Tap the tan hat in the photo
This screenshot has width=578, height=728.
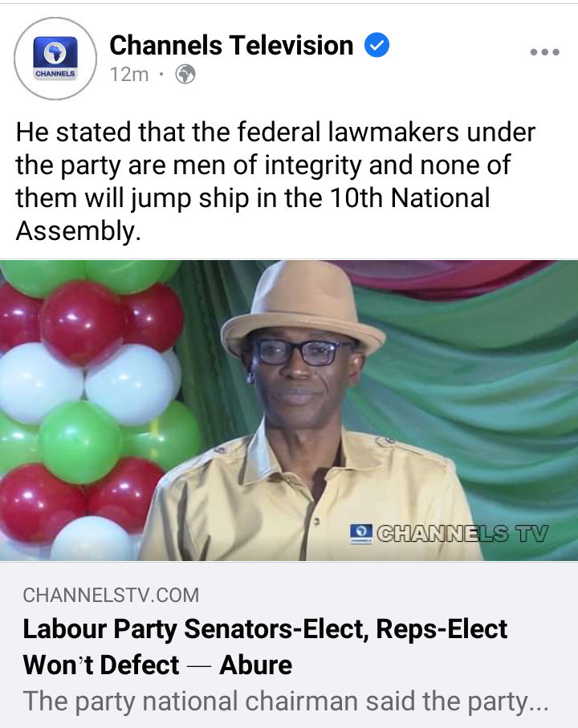[x=303, y=308]
